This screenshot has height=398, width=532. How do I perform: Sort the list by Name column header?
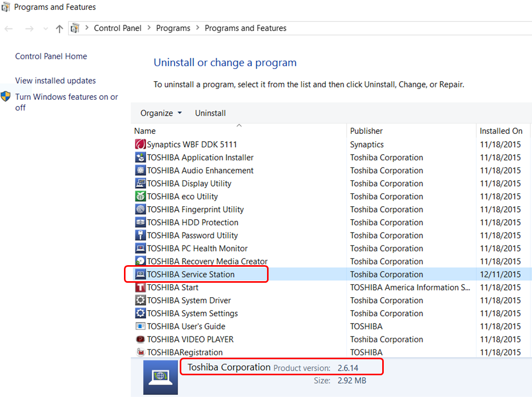click(145, 131)
